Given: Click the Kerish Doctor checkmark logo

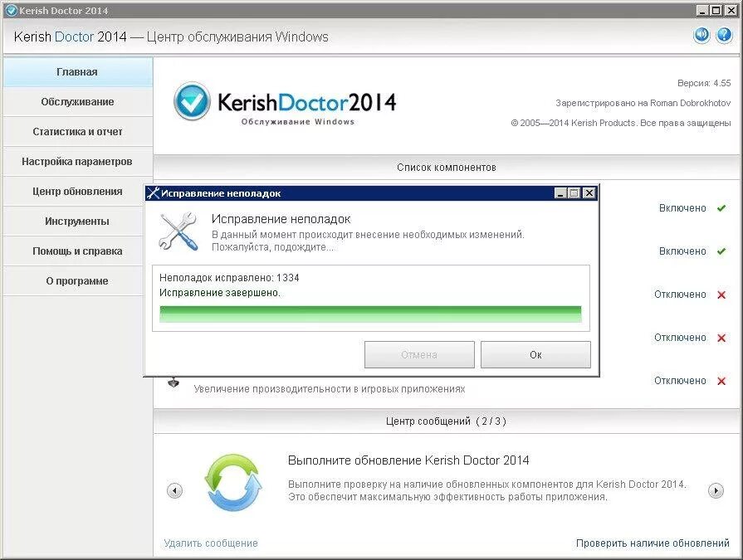Looking at the screenshot, I should (192, 101).
